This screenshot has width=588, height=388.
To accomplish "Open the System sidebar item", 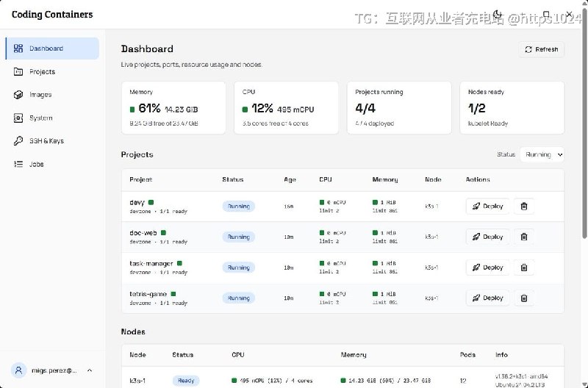I will point(52,118).
